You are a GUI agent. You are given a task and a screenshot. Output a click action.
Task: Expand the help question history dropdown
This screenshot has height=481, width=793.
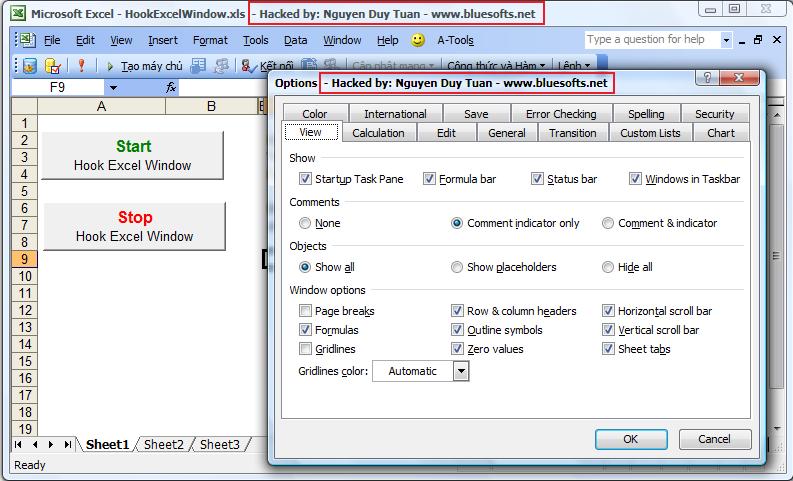pyautogui.click(x=726, y=40)
